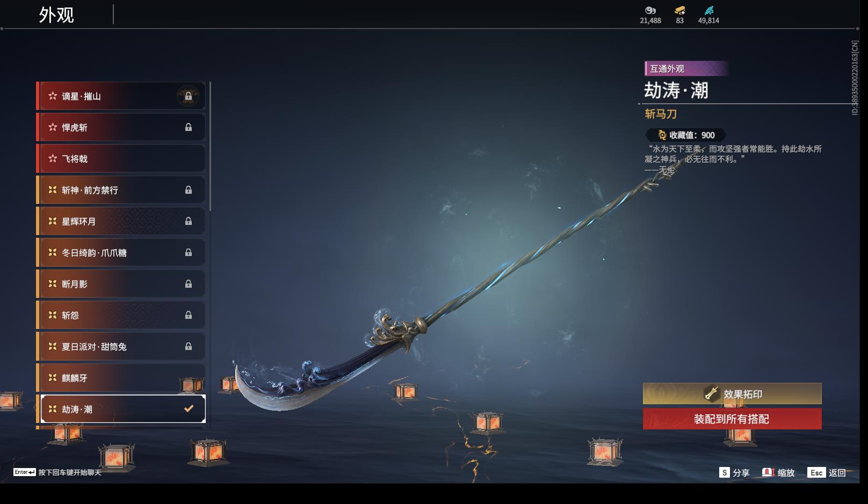Click the teal feather currency icon
This screenshot has width=868, height=504.
click(x=708, y=10)
